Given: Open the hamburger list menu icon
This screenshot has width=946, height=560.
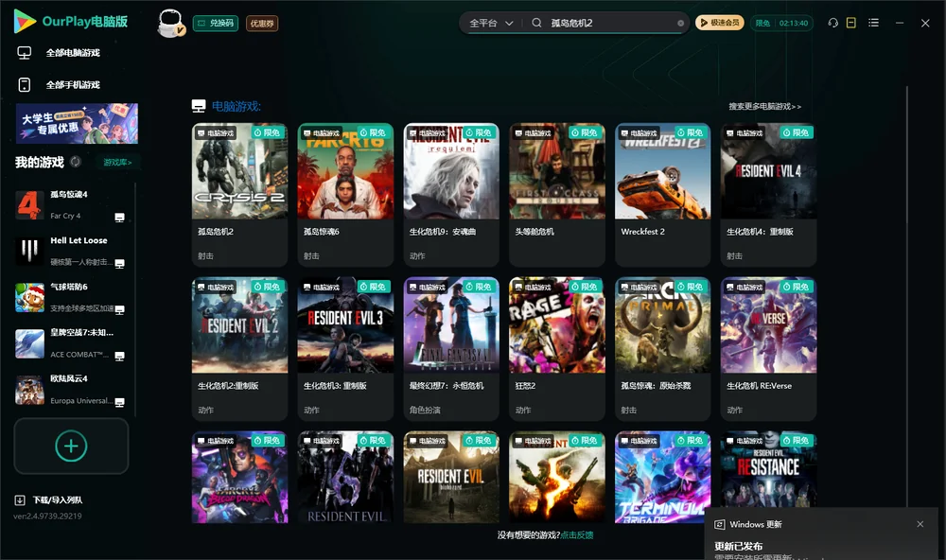Looking at the screenshot, I should (873, 23).
